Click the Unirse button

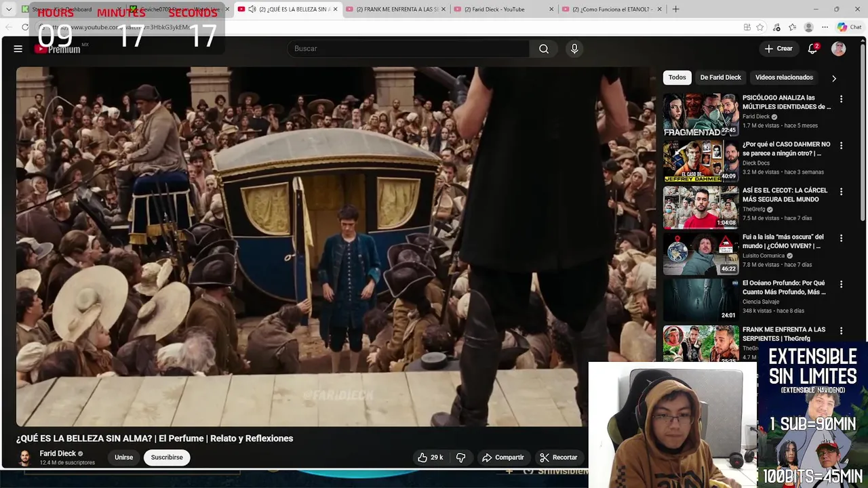click(123, 457)
